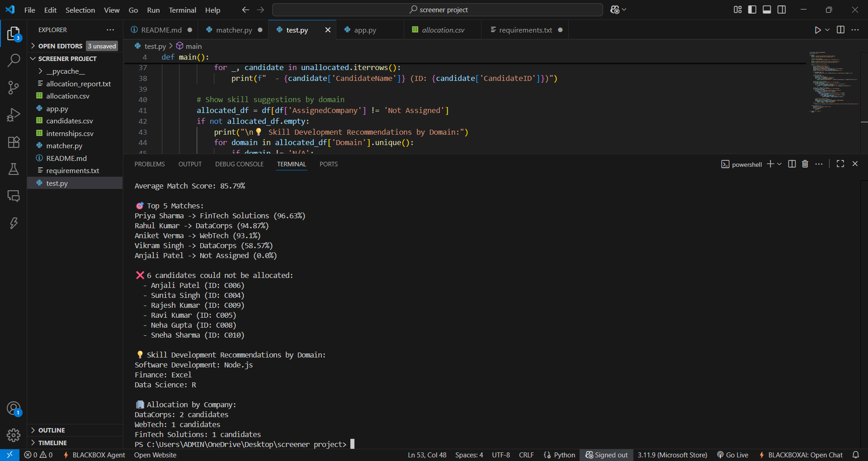Open the Search view in activity bar
The width and height of the screenshot is (868, 461).
(x=14, y=60)
